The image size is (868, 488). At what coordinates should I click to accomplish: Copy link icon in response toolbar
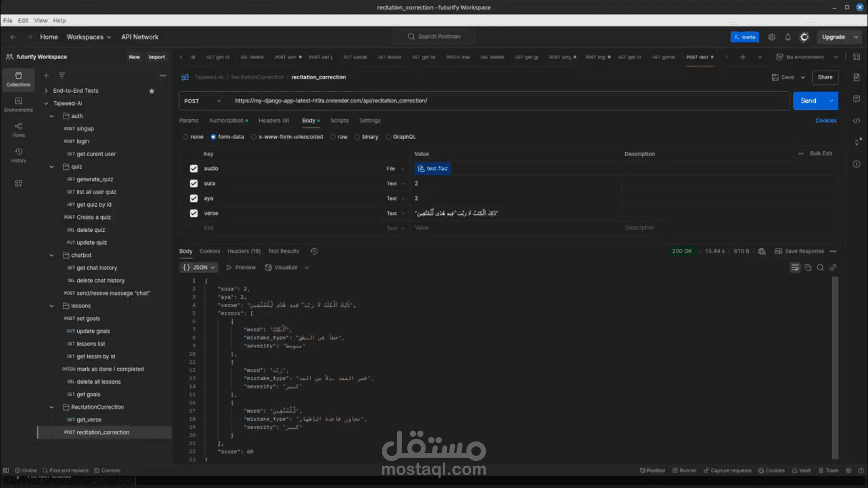point(833,267)
